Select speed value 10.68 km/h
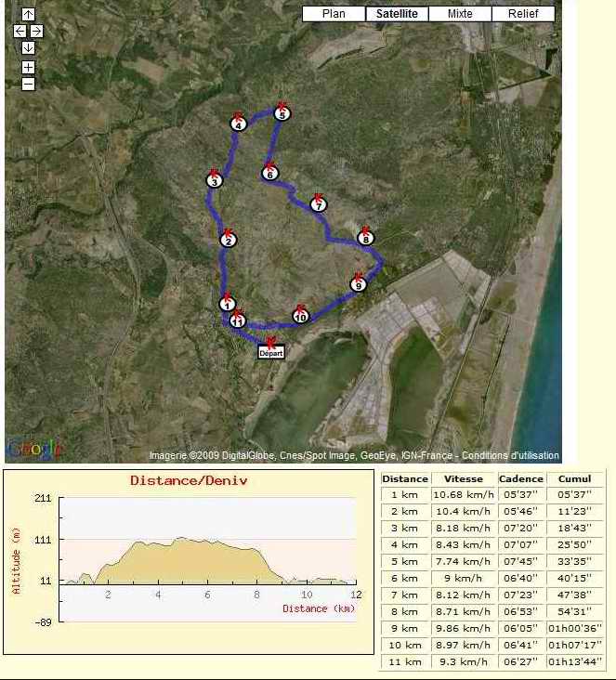This screenshot has width=616, height=680. coord(464,495)
